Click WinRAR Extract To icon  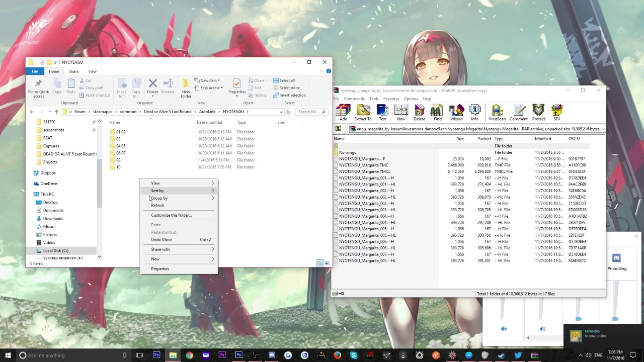(363, 113)
